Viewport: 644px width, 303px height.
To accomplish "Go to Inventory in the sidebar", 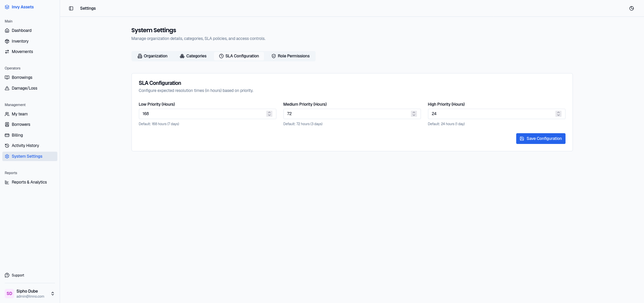I will click(x=30, y=41).
